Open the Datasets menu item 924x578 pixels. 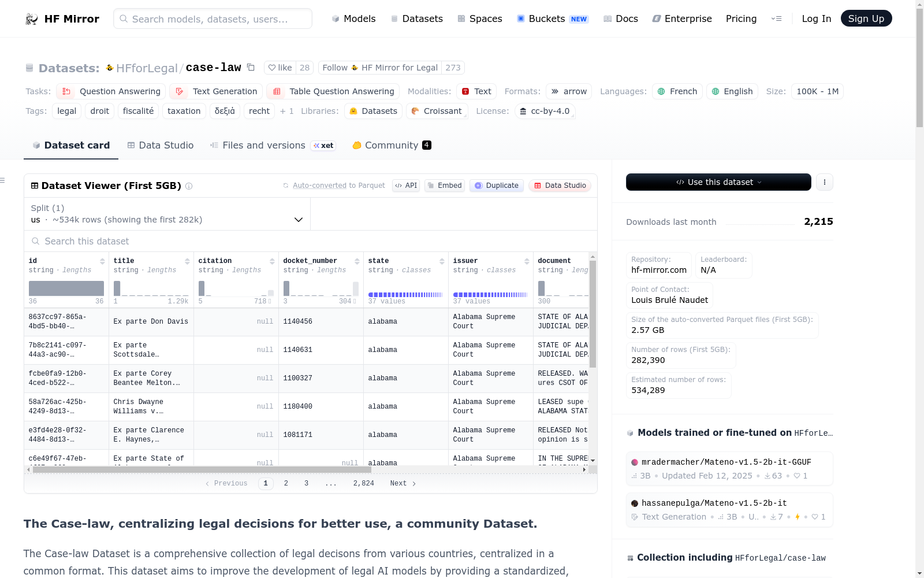click(x=416, y=18)
